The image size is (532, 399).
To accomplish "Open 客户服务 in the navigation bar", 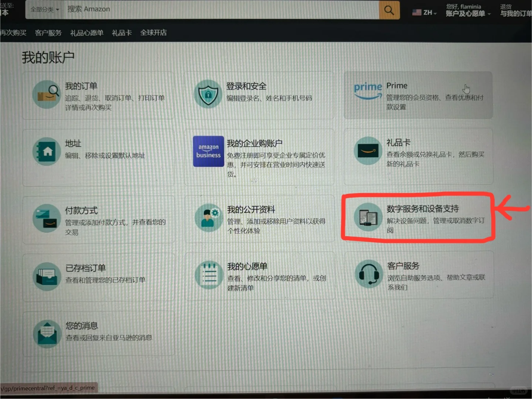I will pos(48,33).
